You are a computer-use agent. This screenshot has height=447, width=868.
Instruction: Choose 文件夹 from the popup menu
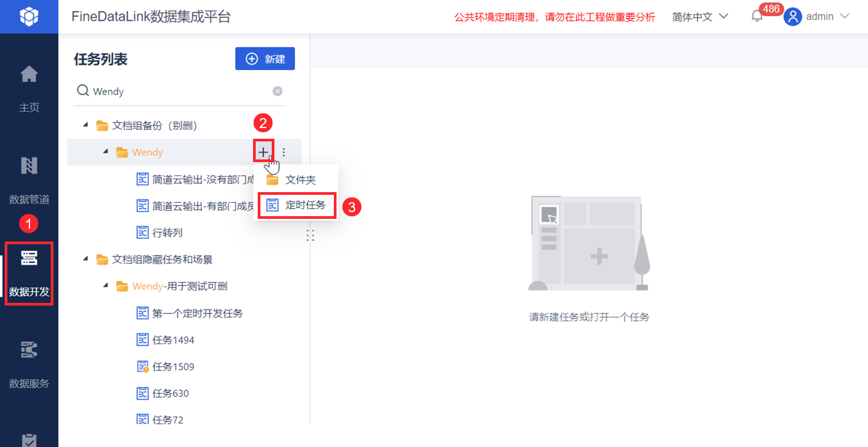tap(300, 179)
